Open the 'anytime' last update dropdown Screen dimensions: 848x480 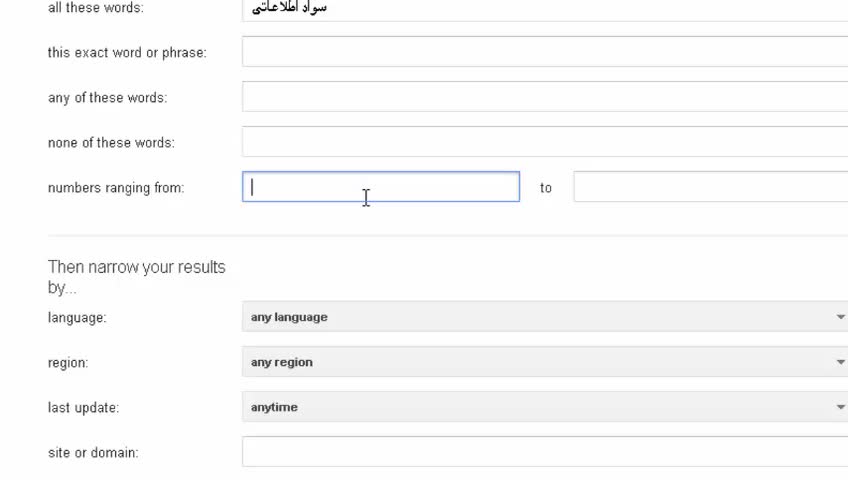click(545, 407)
